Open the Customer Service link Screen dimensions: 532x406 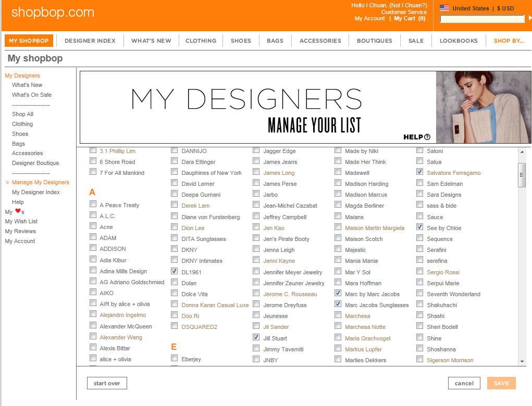[404, 12]
